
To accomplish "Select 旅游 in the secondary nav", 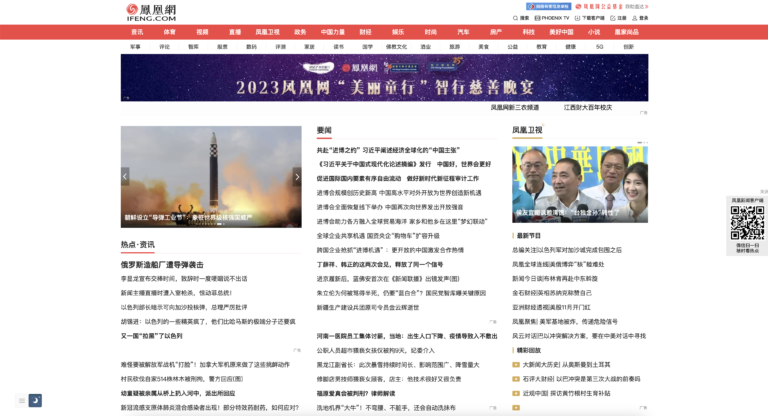I will point(455,47).
